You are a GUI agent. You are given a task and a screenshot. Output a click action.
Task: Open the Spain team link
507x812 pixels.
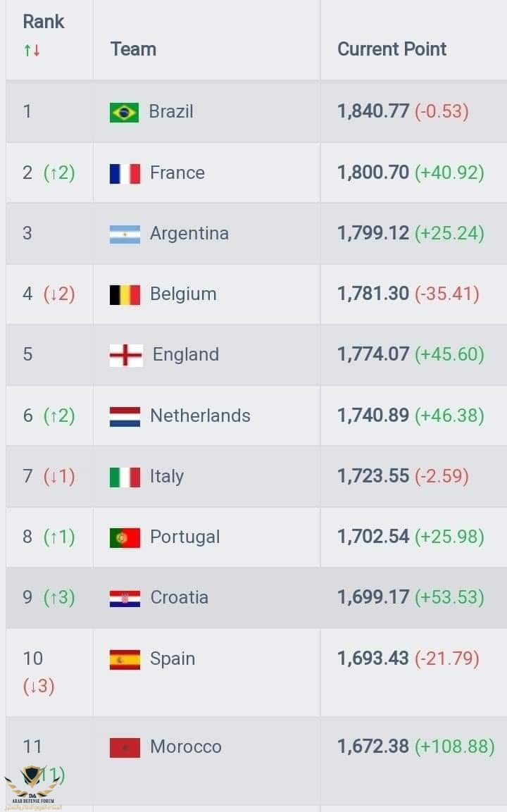[173, 658]
